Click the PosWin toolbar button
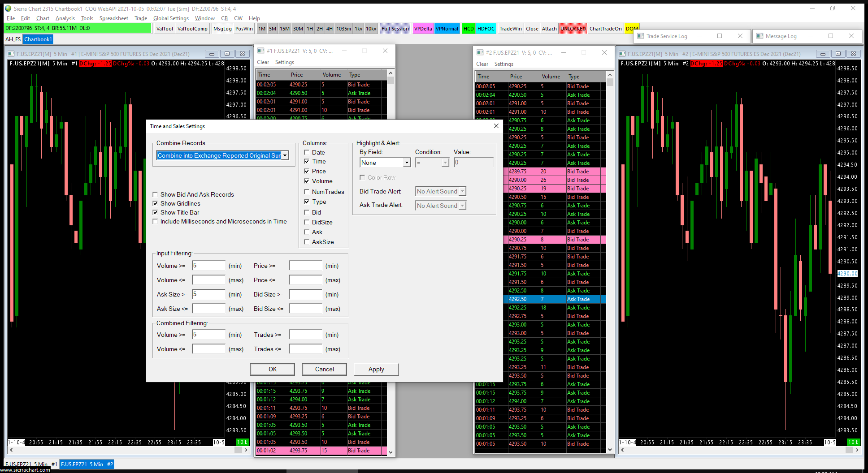This screenshot has width=868, height=473. pos(244,29)
